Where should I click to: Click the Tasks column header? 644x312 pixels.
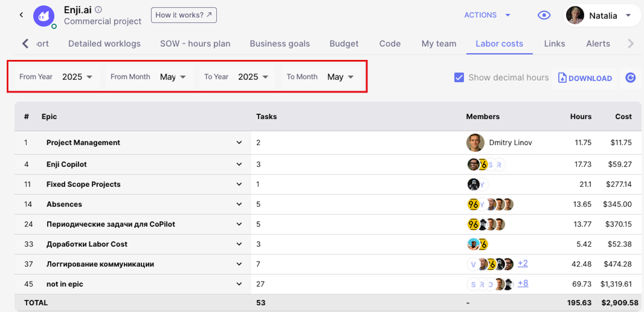(x=266, y=116)
